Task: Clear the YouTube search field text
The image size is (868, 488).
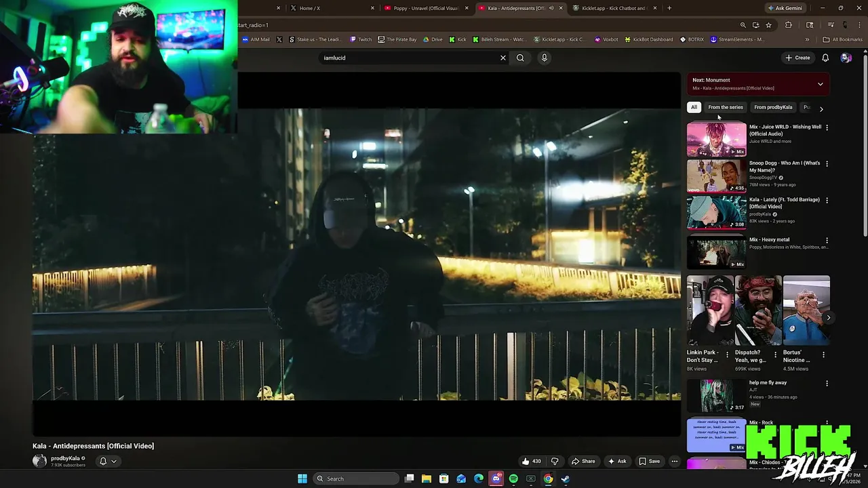Action: 502,58
